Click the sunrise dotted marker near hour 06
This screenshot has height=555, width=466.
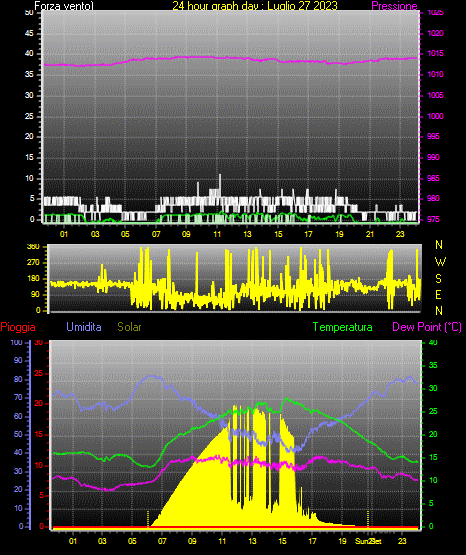pos(148,519)
